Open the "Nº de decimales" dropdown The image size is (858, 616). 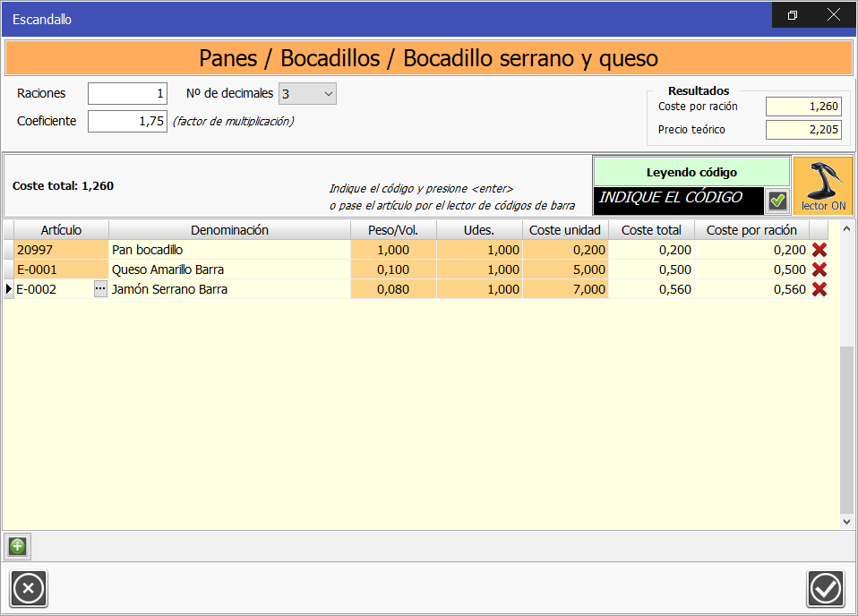[x=329, y=93]
